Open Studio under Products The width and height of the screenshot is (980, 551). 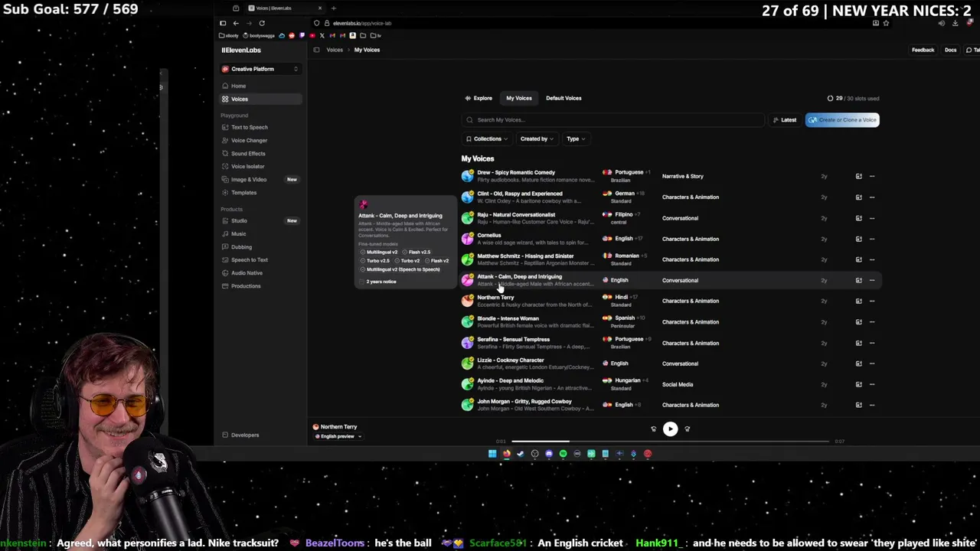[239, 220]
